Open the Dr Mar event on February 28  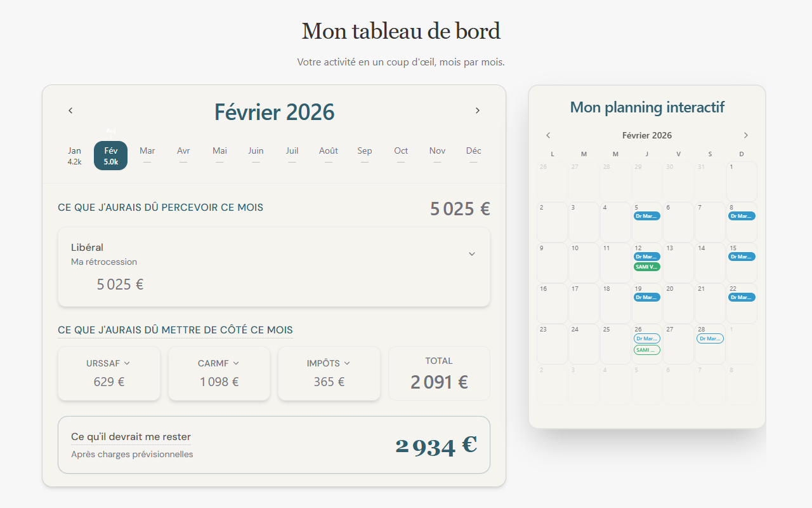tap(709, 338)
